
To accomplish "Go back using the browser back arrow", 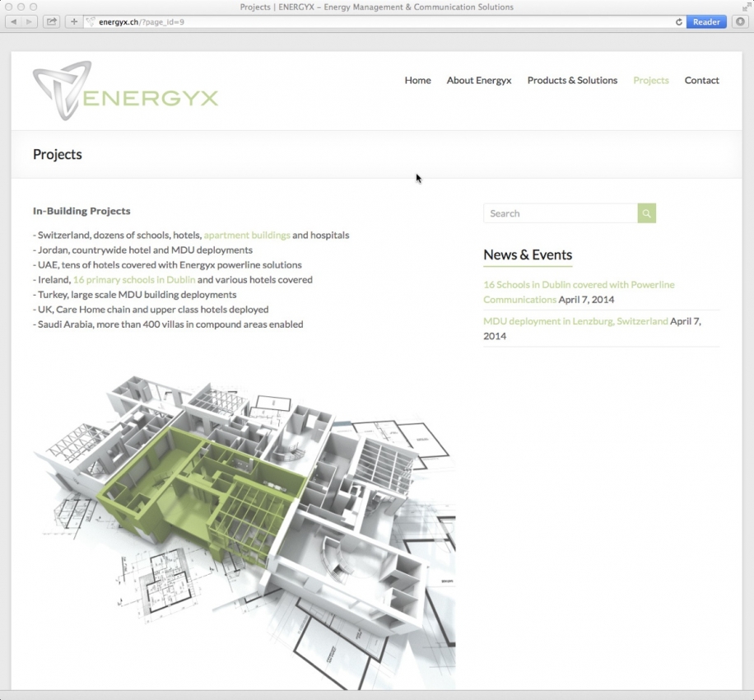I will pos(13,21).
